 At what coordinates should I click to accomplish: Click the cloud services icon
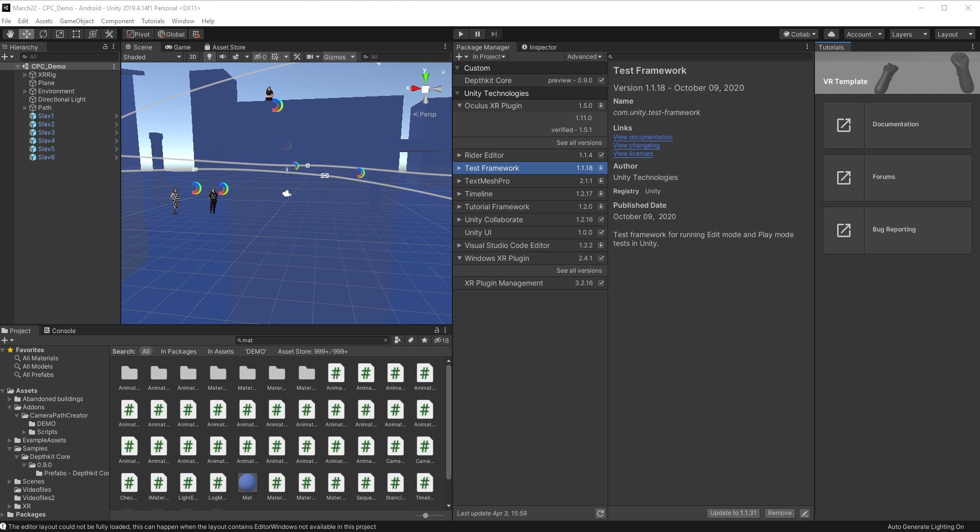(831, 34)
